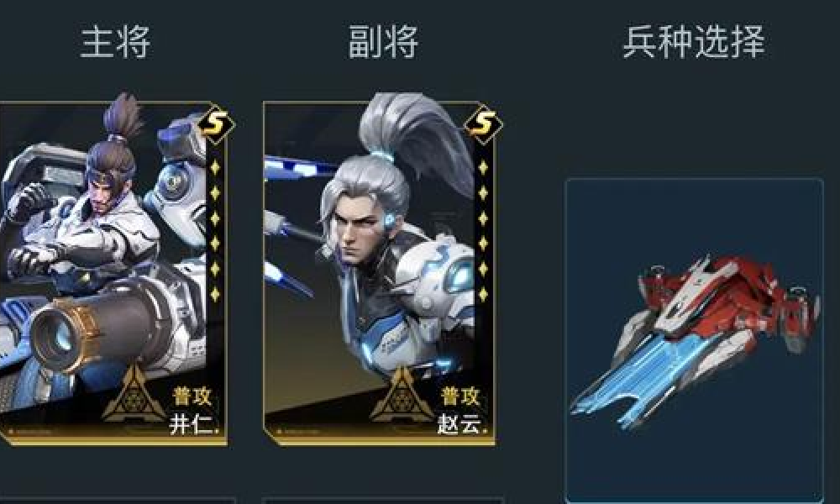The height and width of the screenshot is (504, 840).
Task: Click the 主将 header label
Action: point(115,42)
